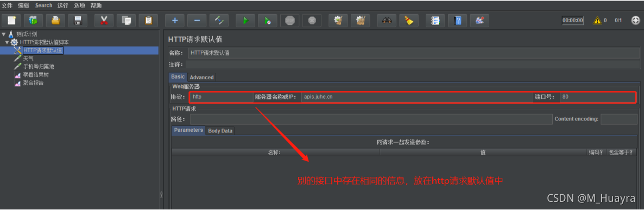Switch to the Advanced tab
644x210 pixels.
tap(201, 77)
